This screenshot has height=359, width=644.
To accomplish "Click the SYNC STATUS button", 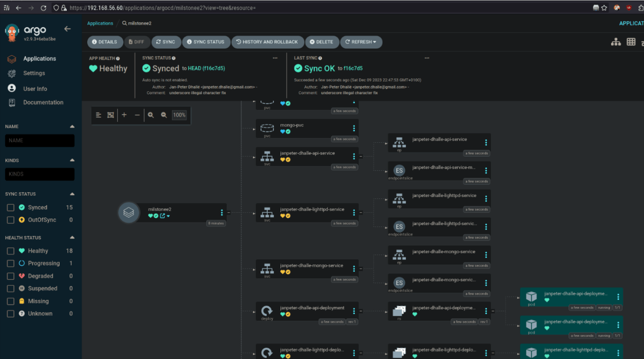I will [x=206, y=42].
